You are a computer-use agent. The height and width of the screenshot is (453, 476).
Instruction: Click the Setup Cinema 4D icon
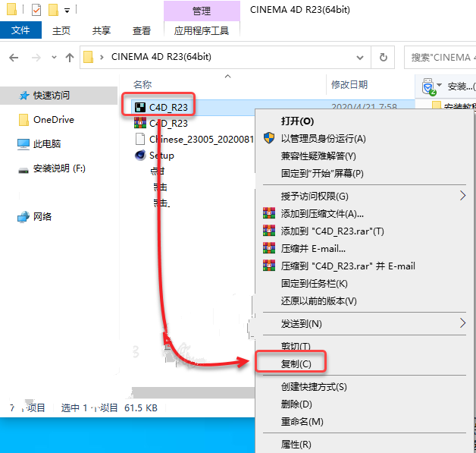click(x=140, y=155)
